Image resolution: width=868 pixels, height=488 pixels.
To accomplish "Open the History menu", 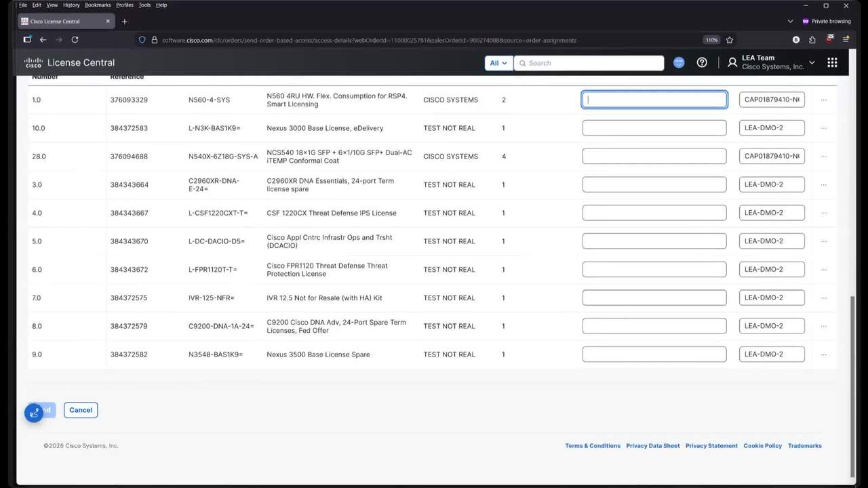I will 71,5.
